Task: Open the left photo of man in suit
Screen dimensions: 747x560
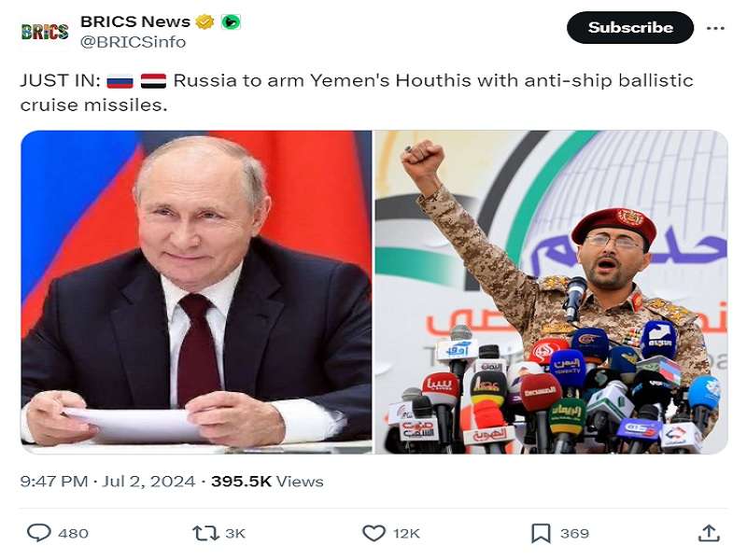Action: pos(196,291)
